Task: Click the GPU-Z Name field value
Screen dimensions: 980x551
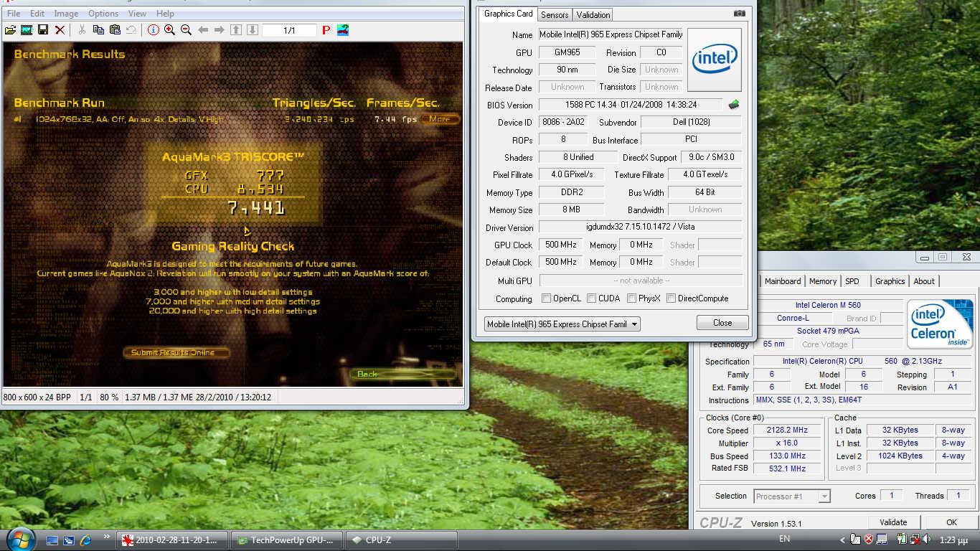Action: [x=611, y=34]
